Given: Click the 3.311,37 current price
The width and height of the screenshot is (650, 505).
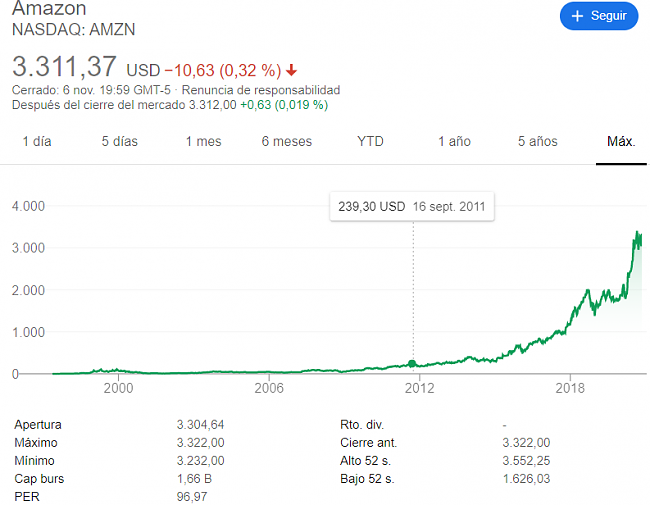Looking at the screenshot, I should [65, 67].
